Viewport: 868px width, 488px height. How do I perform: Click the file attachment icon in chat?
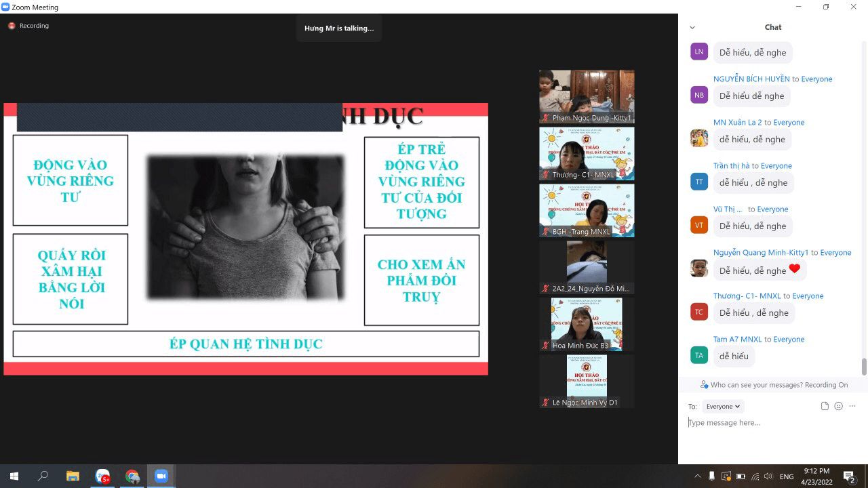pos(825,406)
